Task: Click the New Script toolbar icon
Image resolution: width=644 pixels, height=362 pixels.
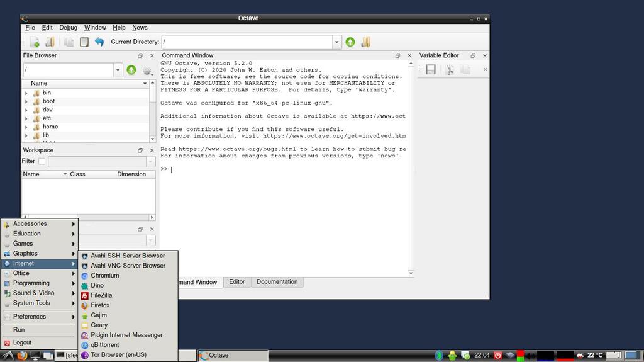Action: click(x=35, y=42)
